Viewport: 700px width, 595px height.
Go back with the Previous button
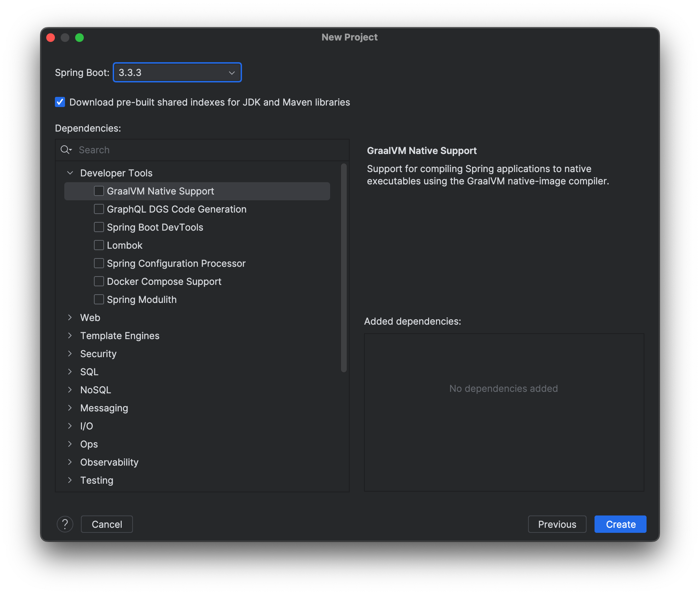[x=557, y=524]
